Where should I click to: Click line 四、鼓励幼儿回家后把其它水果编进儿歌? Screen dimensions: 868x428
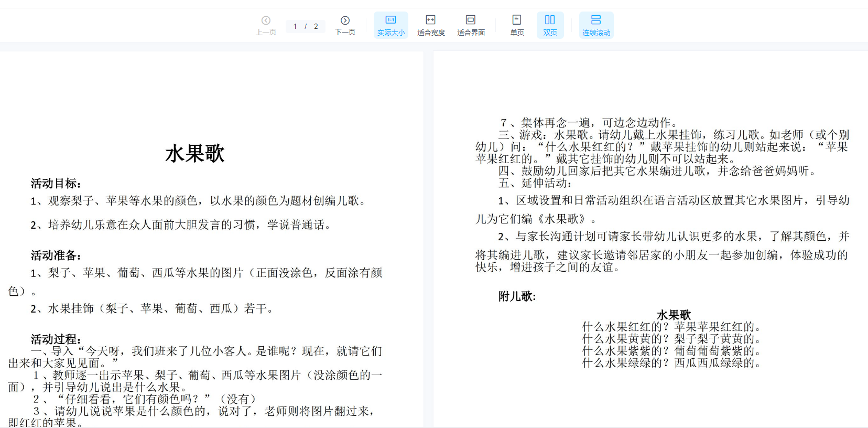(658, 171)
